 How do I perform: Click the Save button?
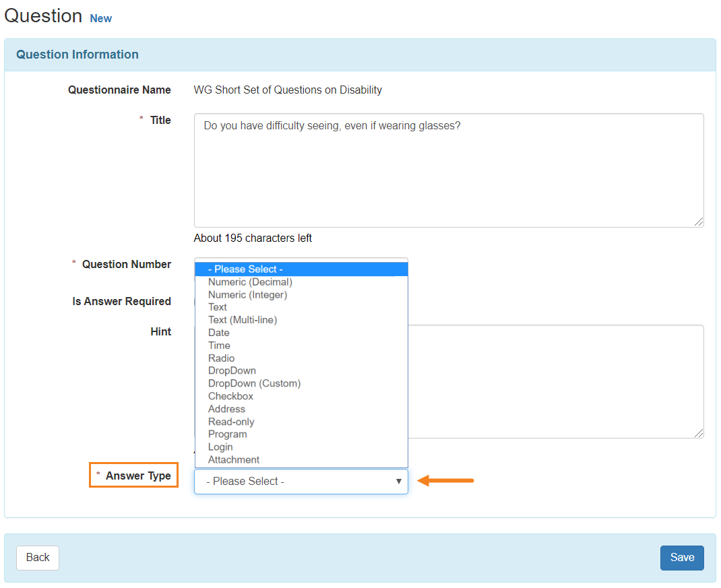(681, 558)
